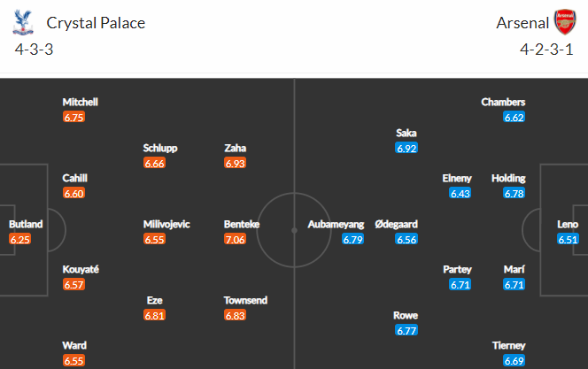The width and height of the screenshot is (588, 369).
Task: Click the Crystal Palace eagle crest icon
Action: 23,22
